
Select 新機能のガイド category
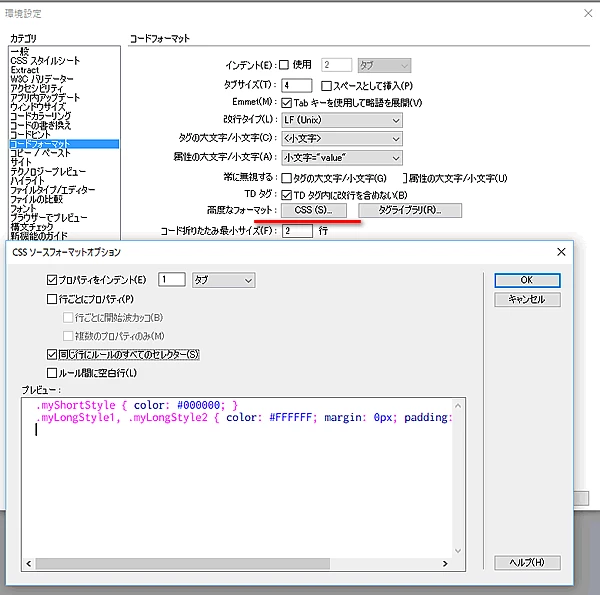tap(39, 236)
